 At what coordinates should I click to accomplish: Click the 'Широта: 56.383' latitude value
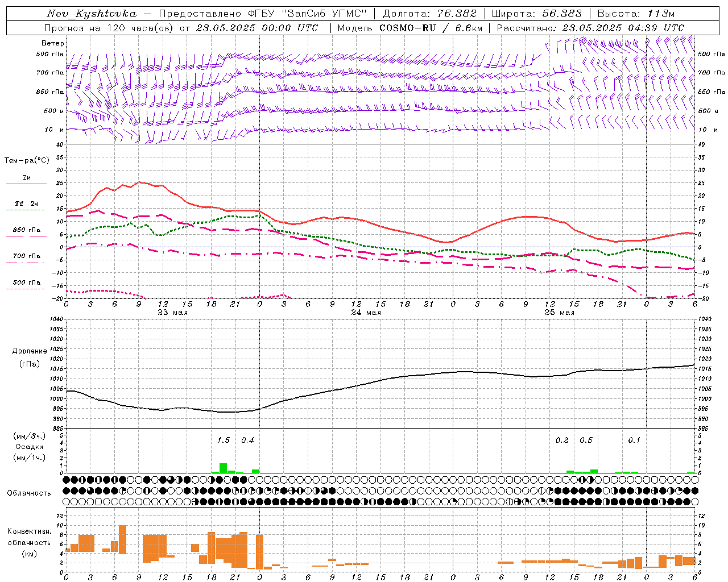(536, 14)
